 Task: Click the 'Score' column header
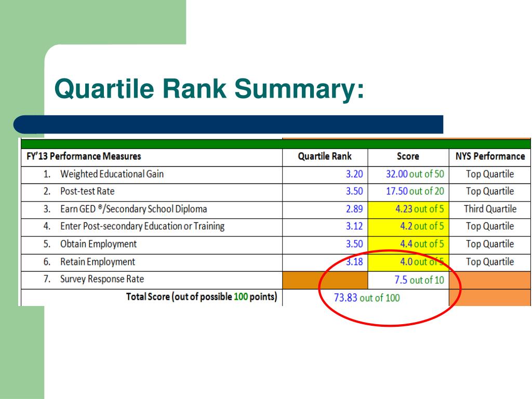(x=408, y=156)
